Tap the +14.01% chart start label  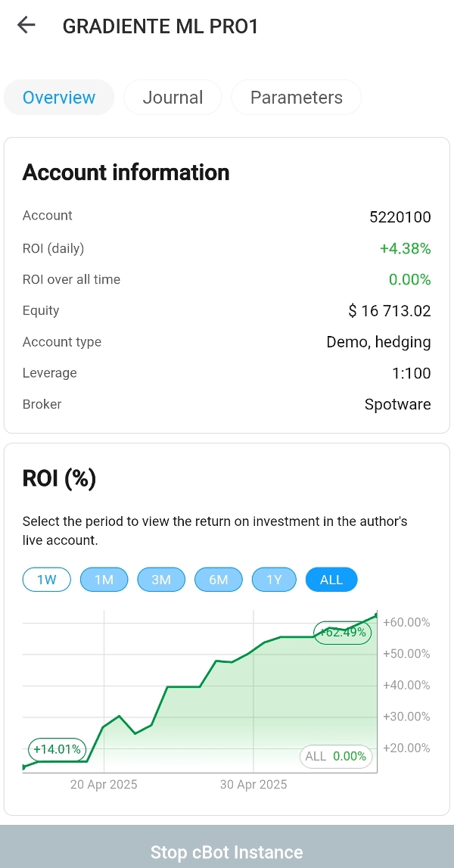tap(57, 750)
